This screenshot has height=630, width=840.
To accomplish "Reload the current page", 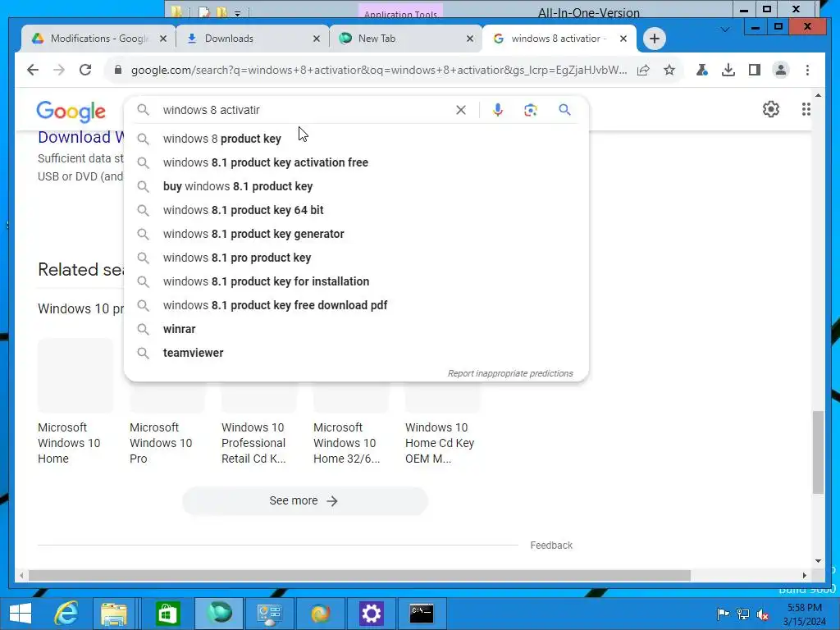I will [x=85, y=70].
